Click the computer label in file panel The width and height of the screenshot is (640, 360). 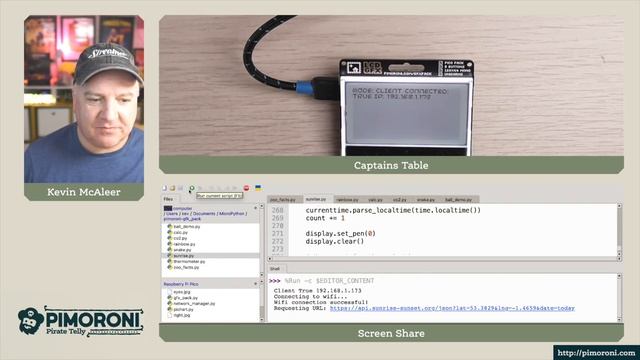[182, 208]
